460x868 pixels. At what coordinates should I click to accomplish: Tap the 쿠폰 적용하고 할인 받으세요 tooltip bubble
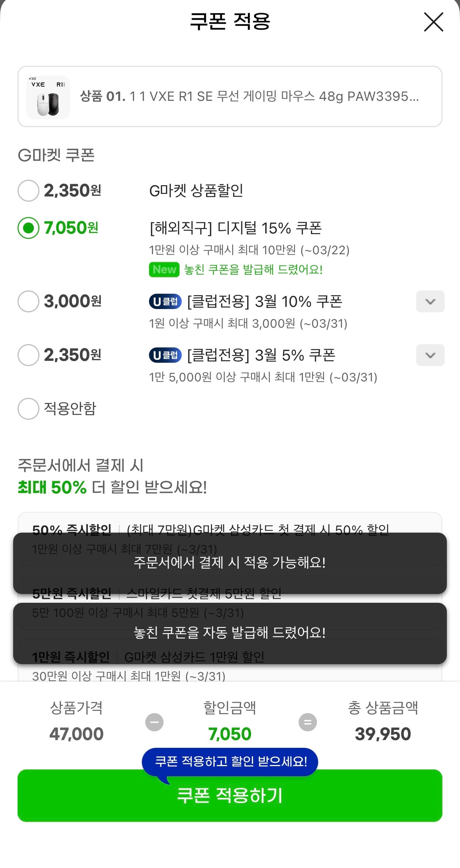(230, 761)
